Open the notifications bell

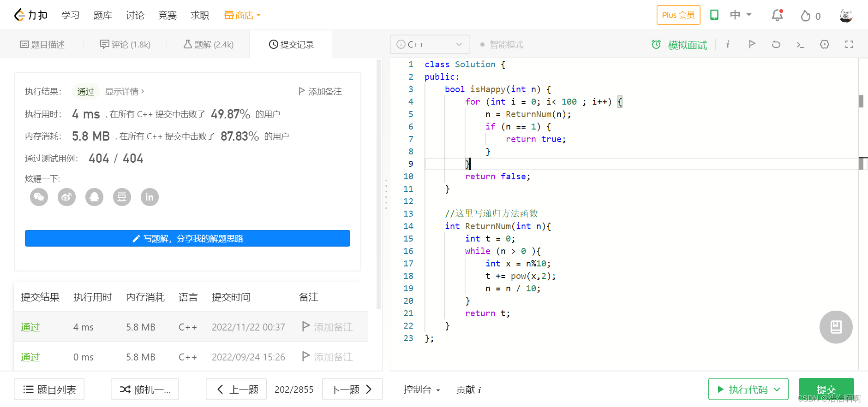[x=778, y=15]
